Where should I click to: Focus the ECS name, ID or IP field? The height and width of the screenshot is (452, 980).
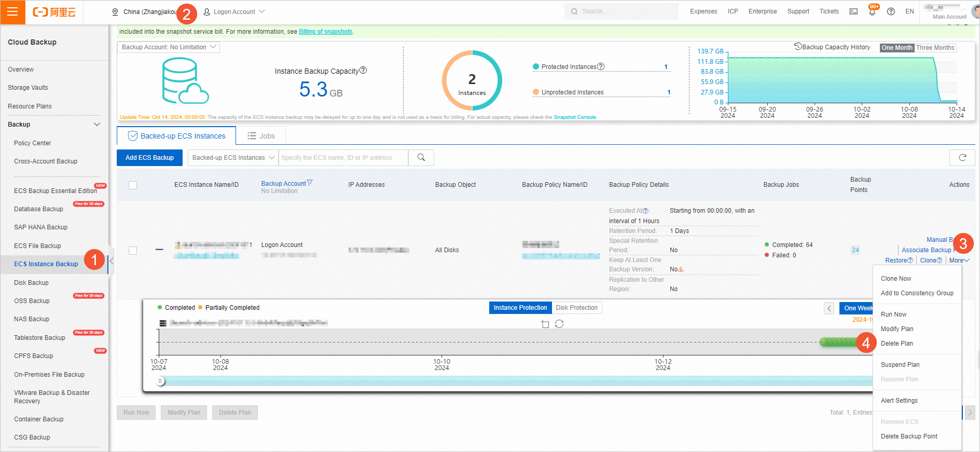click(x=343, y=158)
